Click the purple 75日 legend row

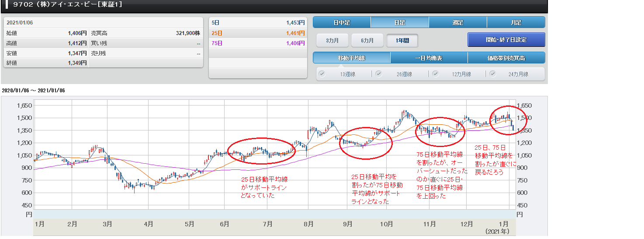click(x=257, y=43)
